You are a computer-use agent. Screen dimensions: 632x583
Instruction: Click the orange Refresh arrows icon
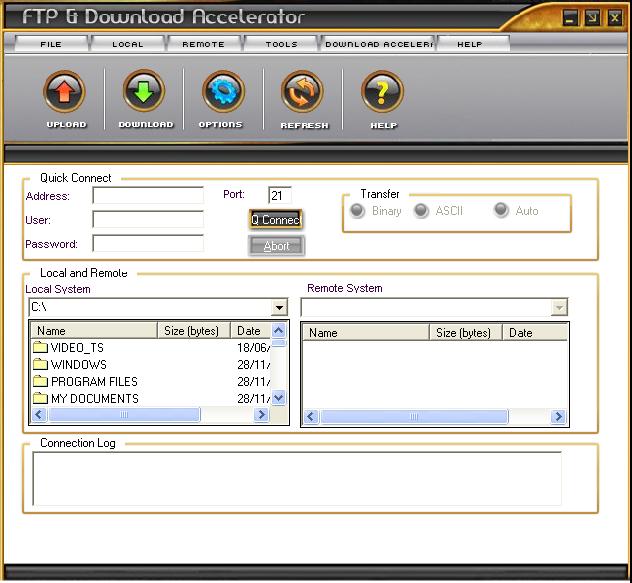pyautogui.click(x=302, y=92)
